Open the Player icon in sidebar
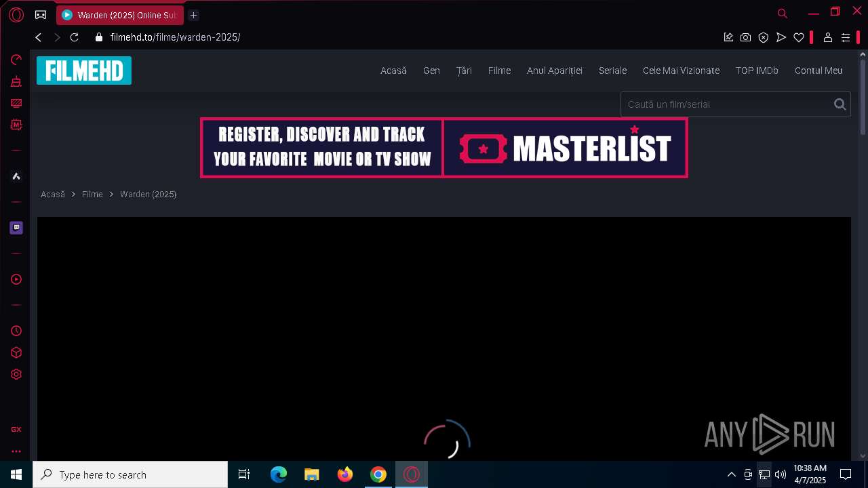The height and width of the screenshot is (488, 868). tap(16, 279)
